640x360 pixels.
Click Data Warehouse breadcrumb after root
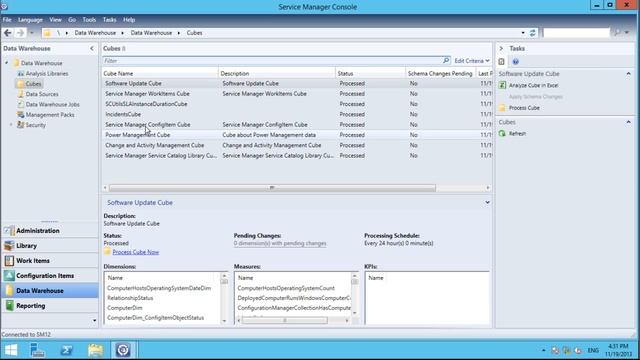[95, 33]
